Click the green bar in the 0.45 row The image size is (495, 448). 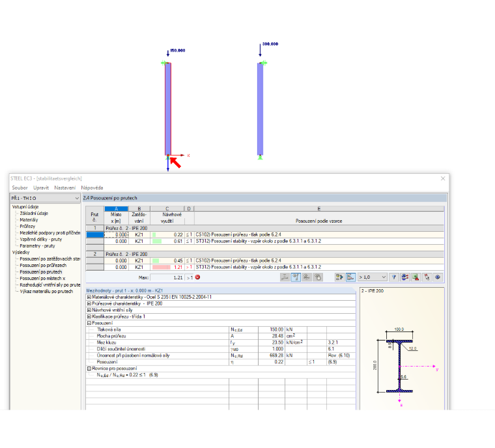[x=156, y=260]
